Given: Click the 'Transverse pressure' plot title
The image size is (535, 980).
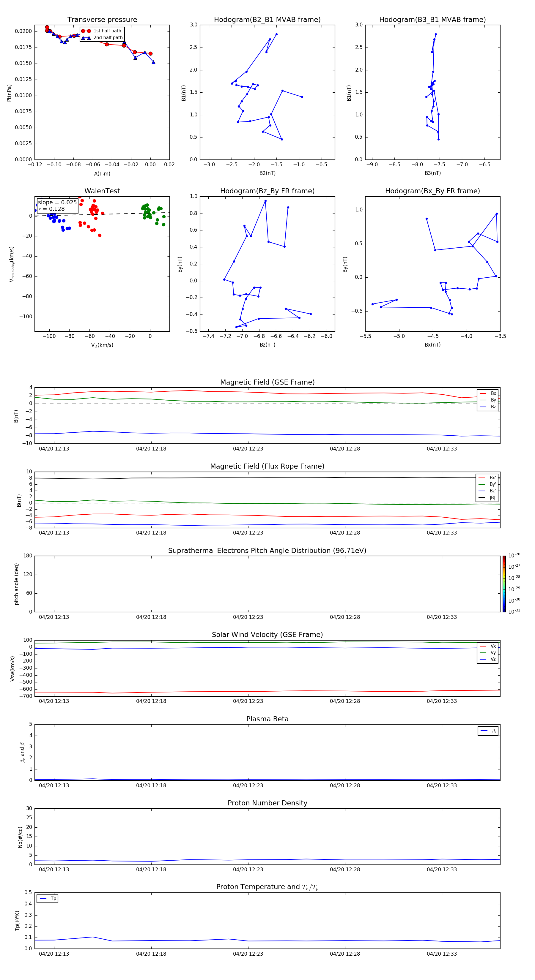Looking at the screenshot, I should click(x=102, y=20).
